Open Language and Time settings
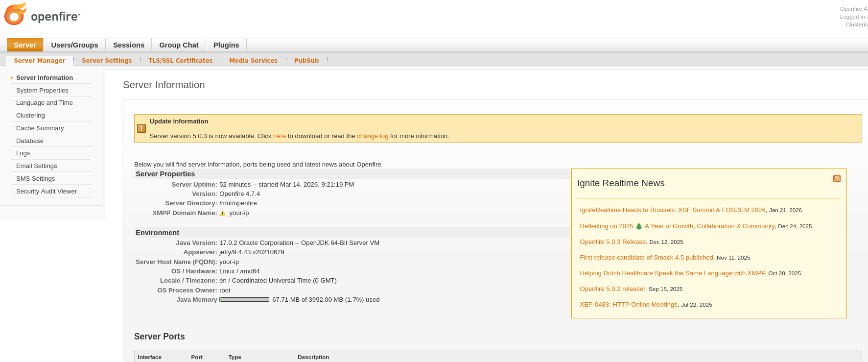Viewport: 868px width, 362px height. coord(45,103)
